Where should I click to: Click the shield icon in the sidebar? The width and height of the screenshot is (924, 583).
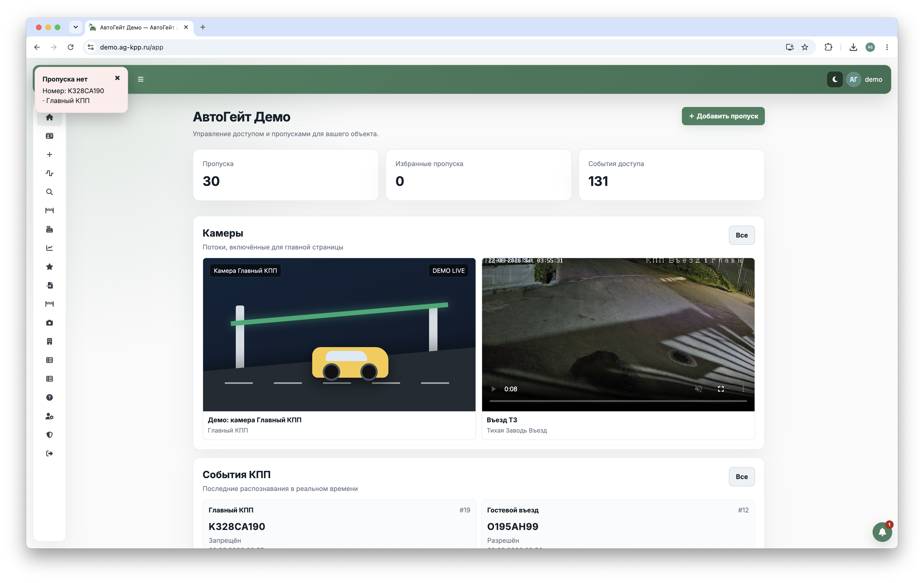point(50,435)
